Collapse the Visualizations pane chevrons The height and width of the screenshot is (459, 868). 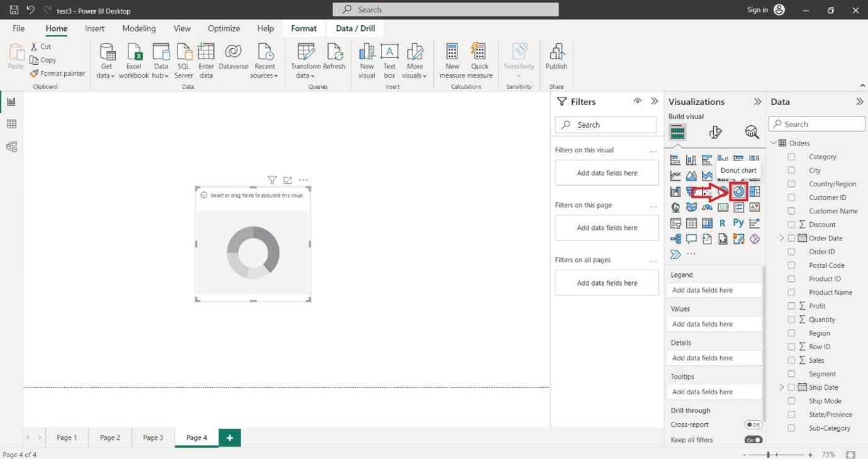coord(757,101)
